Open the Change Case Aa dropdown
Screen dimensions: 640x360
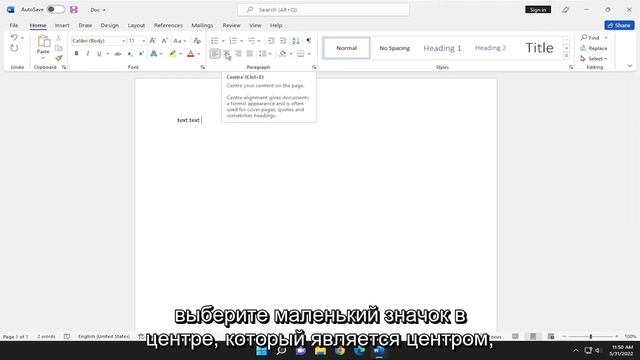click(x=180, y=40)
